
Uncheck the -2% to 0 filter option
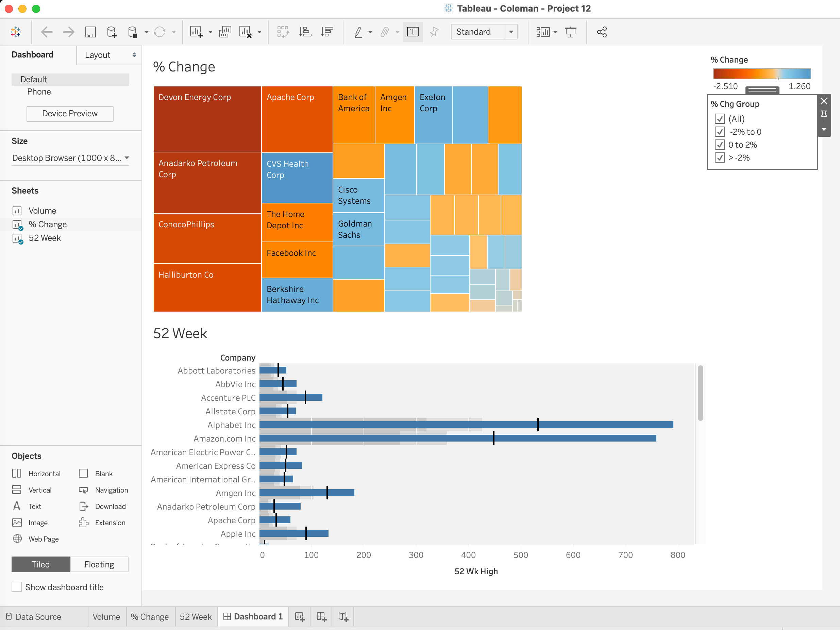tap(720, 132)
